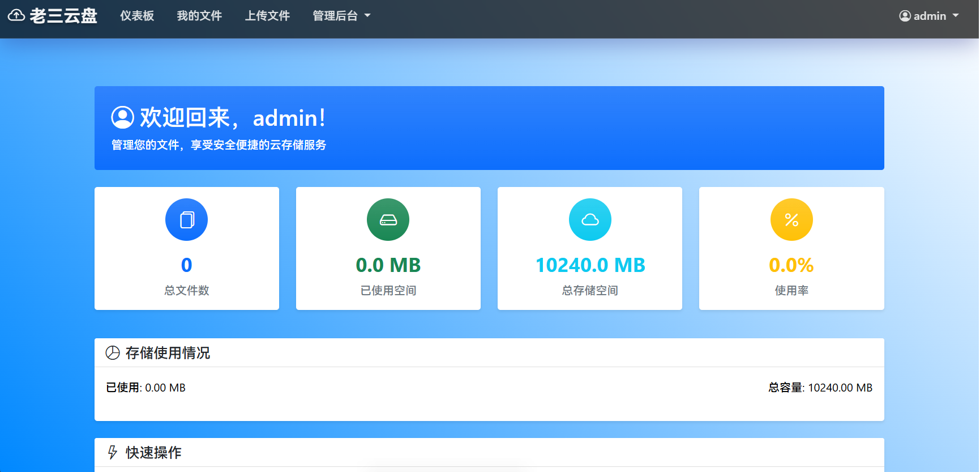980x472 pixels.
Task: Click the yellow percent icon on 使用率 card
Action: tap(791, 219)
